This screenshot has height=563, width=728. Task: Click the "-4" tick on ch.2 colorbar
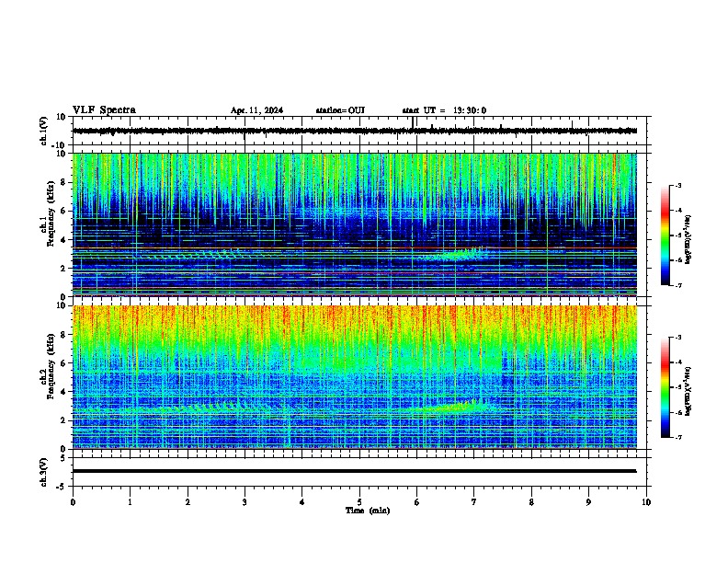(x=677, y=362)
